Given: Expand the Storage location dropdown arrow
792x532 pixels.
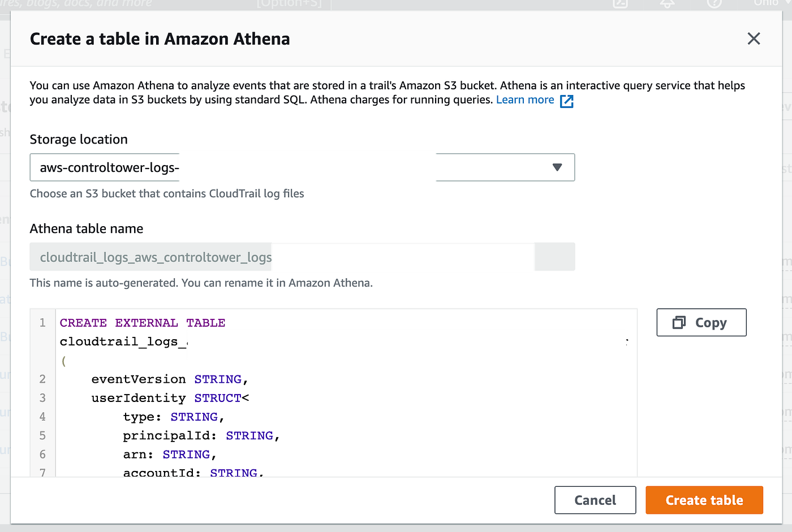Looking at the screenshot, I should 557,167.
